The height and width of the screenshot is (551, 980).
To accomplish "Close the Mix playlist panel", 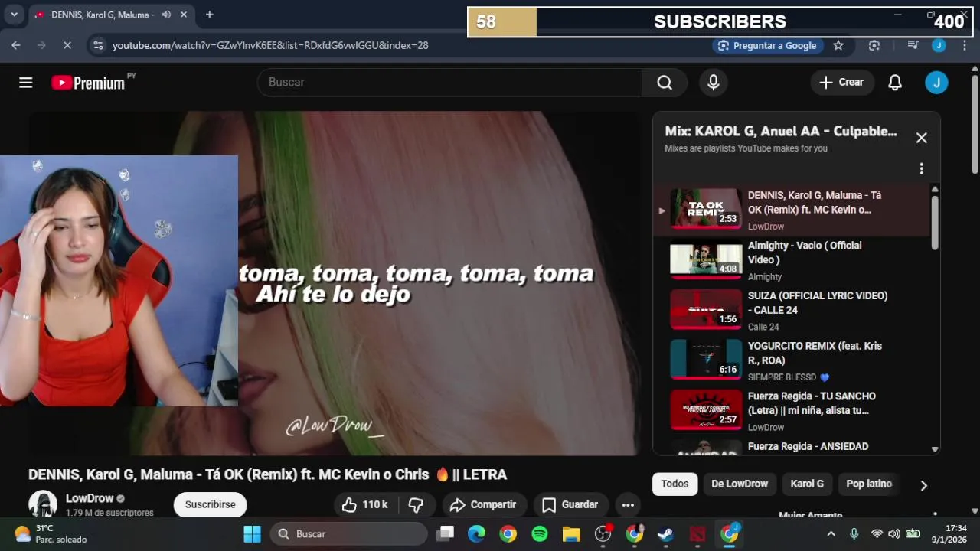I will pos(922,138).
